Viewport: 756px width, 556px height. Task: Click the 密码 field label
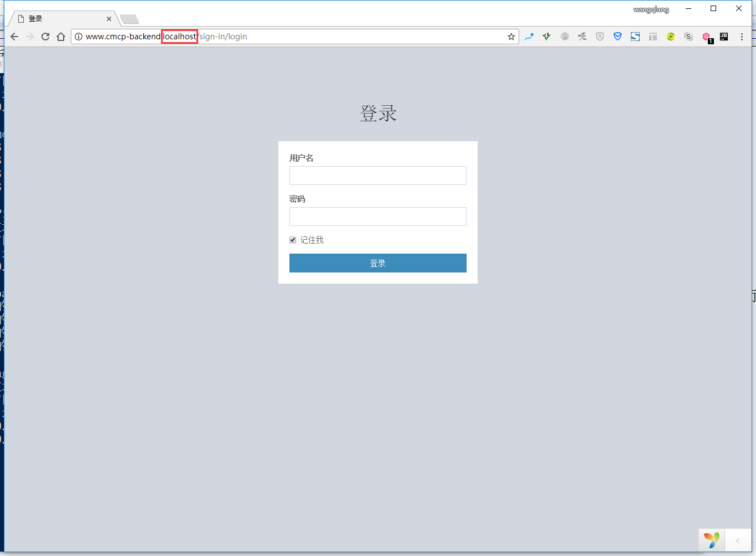(x=297, y=199)
